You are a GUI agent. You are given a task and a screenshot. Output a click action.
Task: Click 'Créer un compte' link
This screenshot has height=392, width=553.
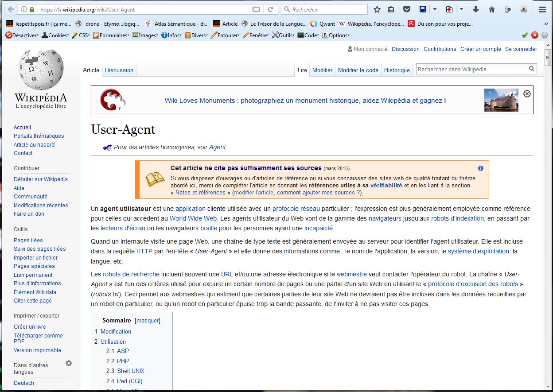(480, 49)
